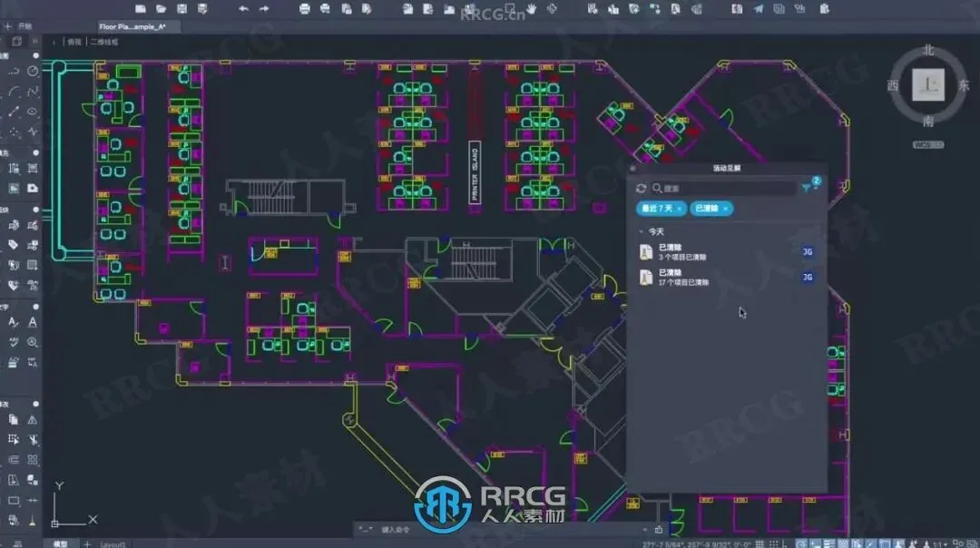Click the 东 east label on ViewCube compass
Image resolution: width=980 pixels, height=548 pixels.
(x=964, y=85)
